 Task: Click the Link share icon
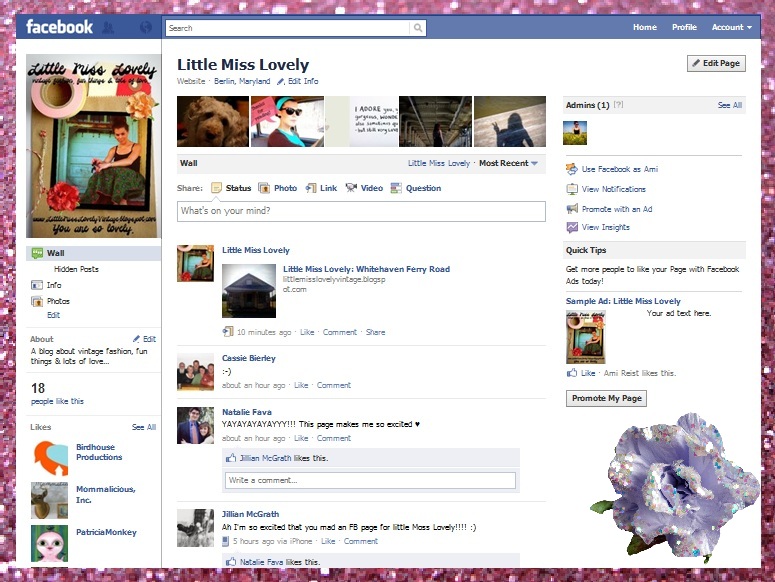click(311, 188)
